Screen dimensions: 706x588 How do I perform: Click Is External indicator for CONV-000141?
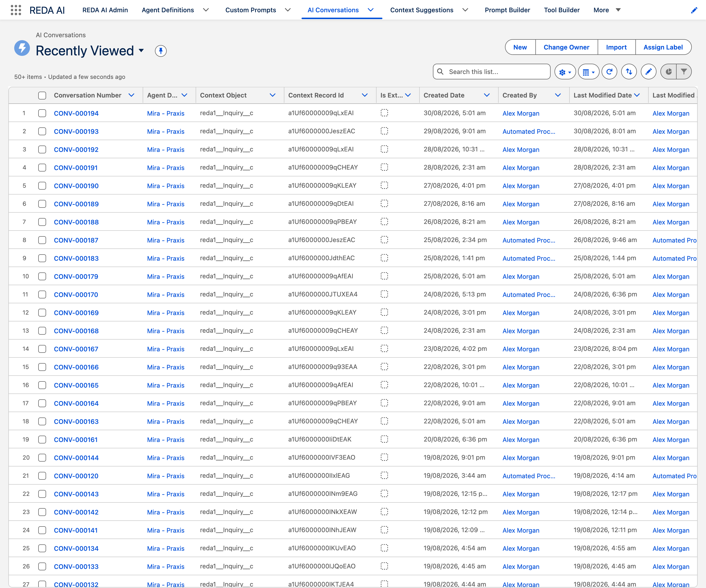click(384, 530)
